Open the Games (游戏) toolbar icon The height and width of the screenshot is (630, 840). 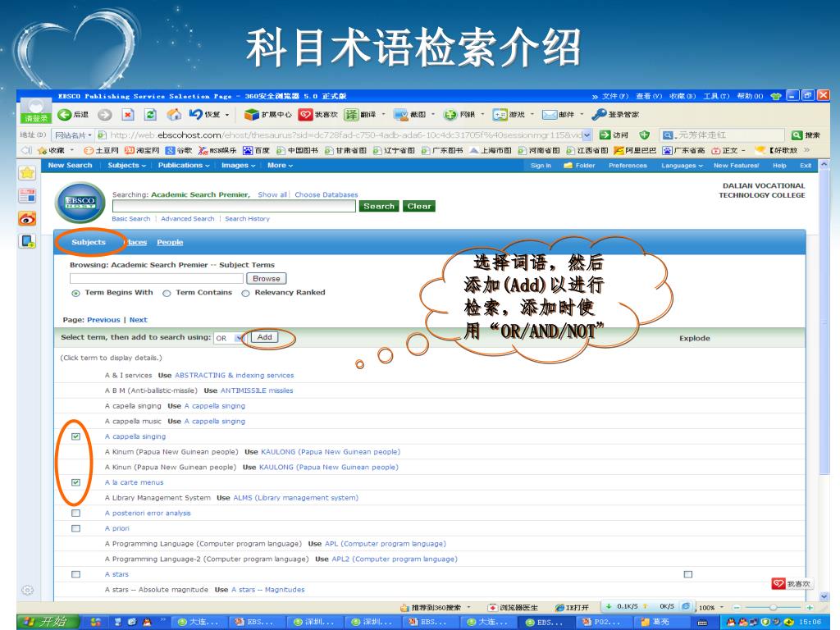(500, 115)
